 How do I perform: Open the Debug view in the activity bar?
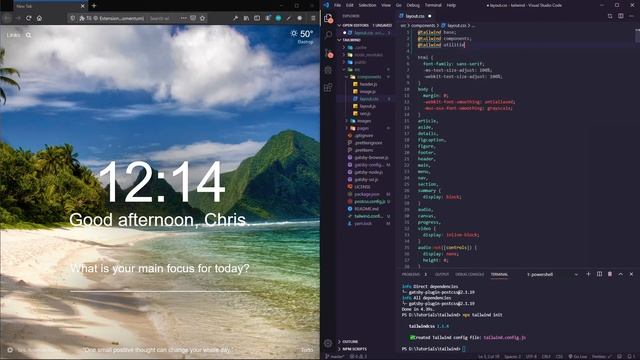(328, 70)
